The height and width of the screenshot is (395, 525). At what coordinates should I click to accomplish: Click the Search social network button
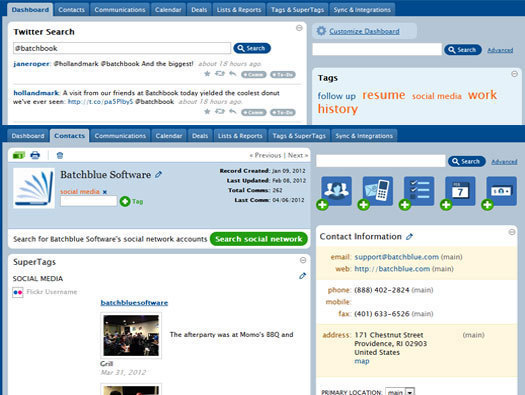259,239
